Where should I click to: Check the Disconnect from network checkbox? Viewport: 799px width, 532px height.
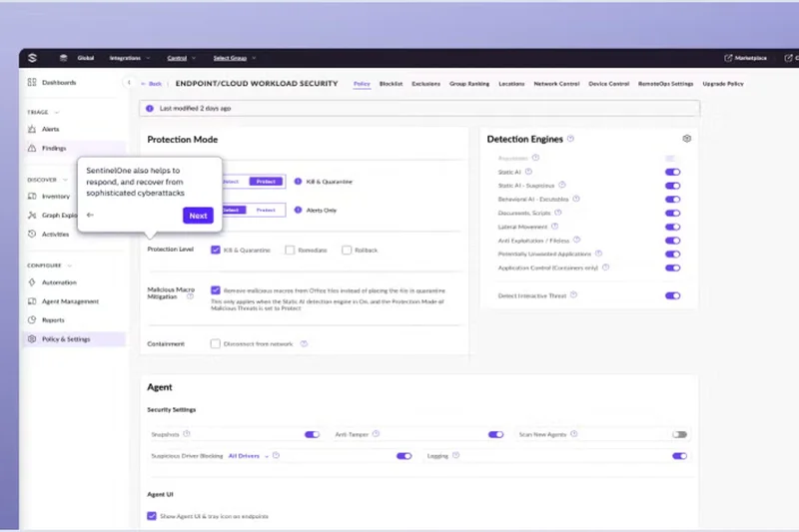click(x=216, y=344)
